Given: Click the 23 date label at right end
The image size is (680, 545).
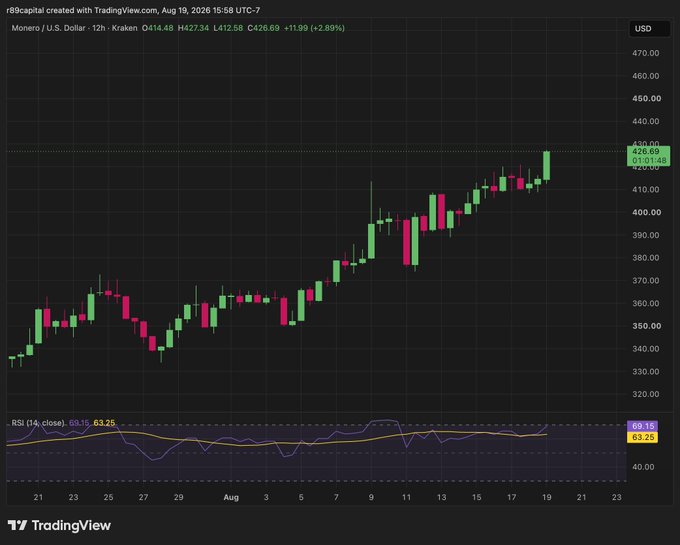Looking at the screenshot, I should pos(617,497).
